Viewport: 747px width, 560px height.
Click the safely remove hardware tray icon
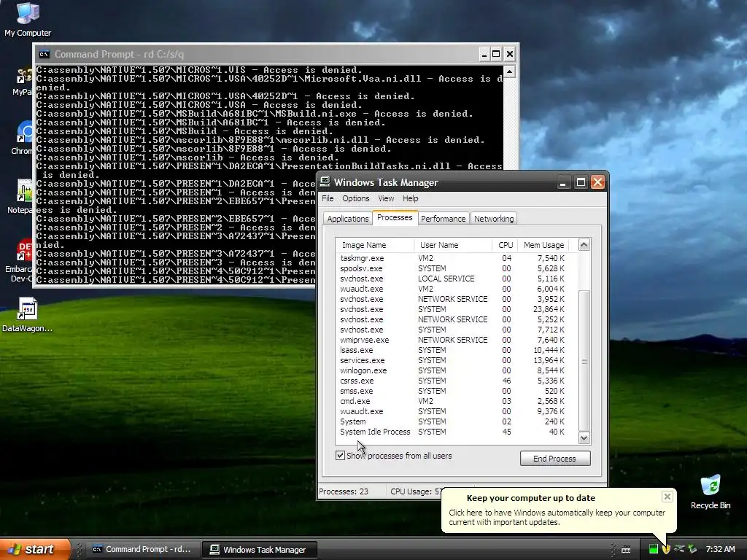tap(693, 549)
